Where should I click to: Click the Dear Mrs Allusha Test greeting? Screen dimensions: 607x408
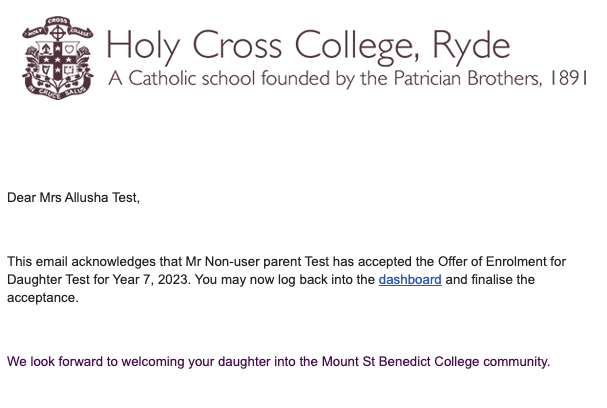coord(74,198)
